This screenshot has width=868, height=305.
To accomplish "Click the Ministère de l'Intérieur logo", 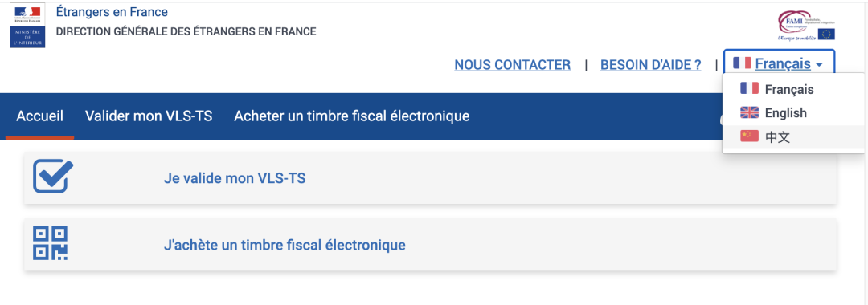I will 27,26.
